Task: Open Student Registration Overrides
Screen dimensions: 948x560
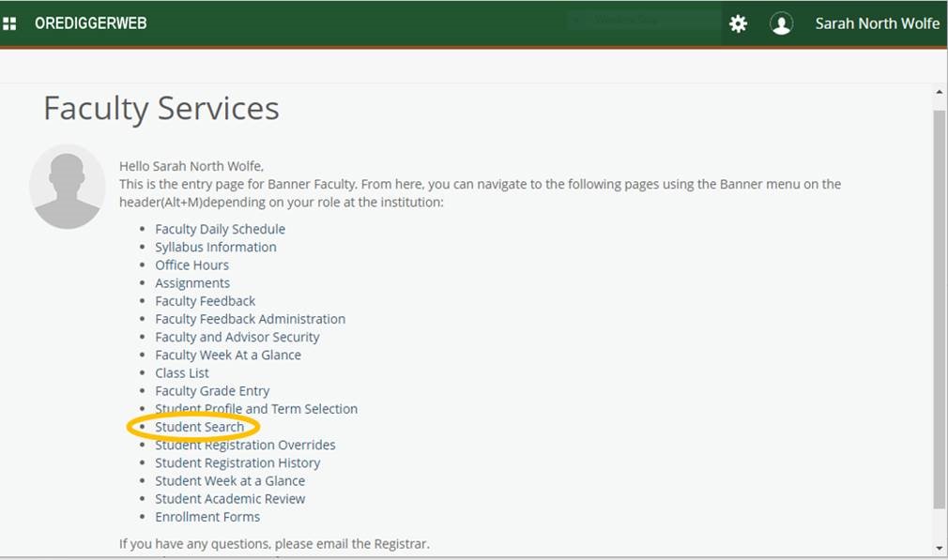Action: (x=245, y=445)
